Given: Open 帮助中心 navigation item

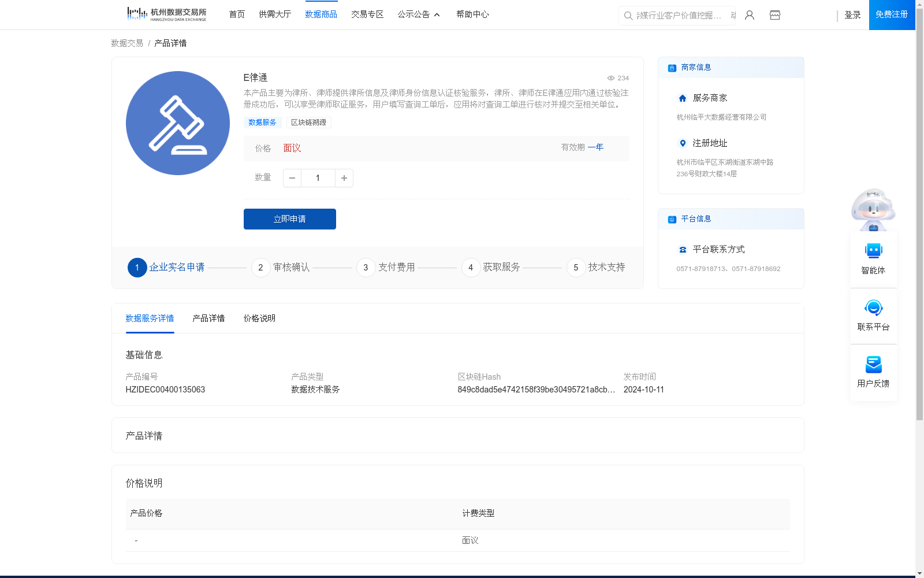Looking at the screenshot, I should click(472, 14).
